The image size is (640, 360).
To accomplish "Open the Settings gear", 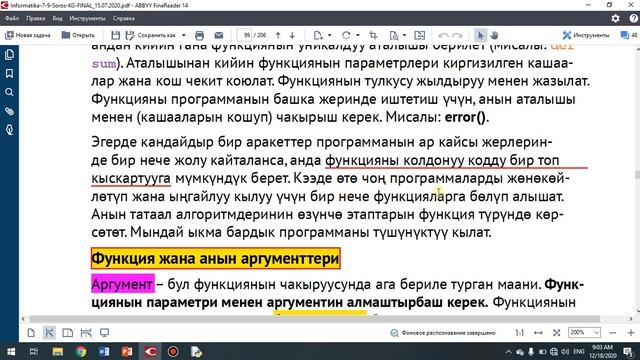I will 615,18.
